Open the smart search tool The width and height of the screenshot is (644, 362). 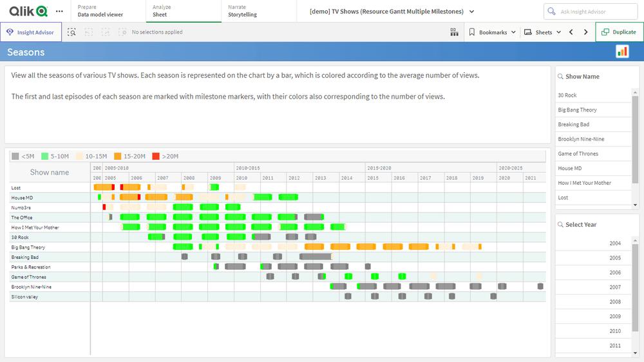(x=72, y=32)
